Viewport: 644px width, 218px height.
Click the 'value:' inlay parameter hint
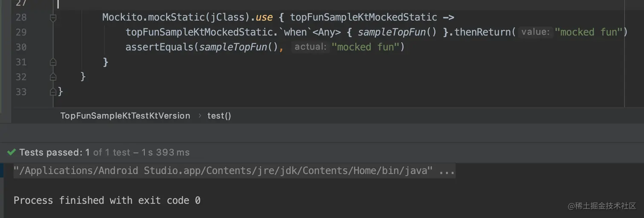click(535, 32)
